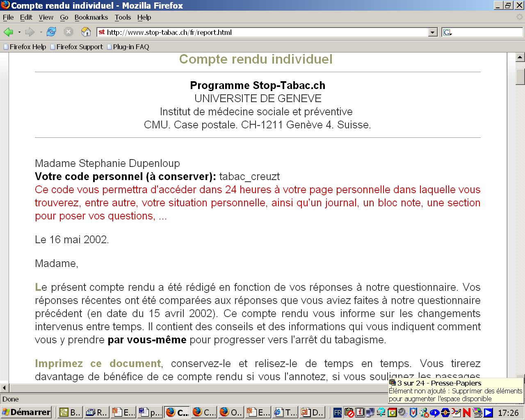This screenshot has height=420, width=525.
Task: Go to the Home page
Action: pyautogui.click(x=86, y=32)
